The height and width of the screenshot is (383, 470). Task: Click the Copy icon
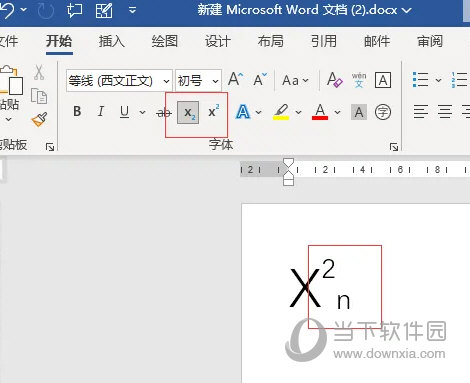pos(39,96)
